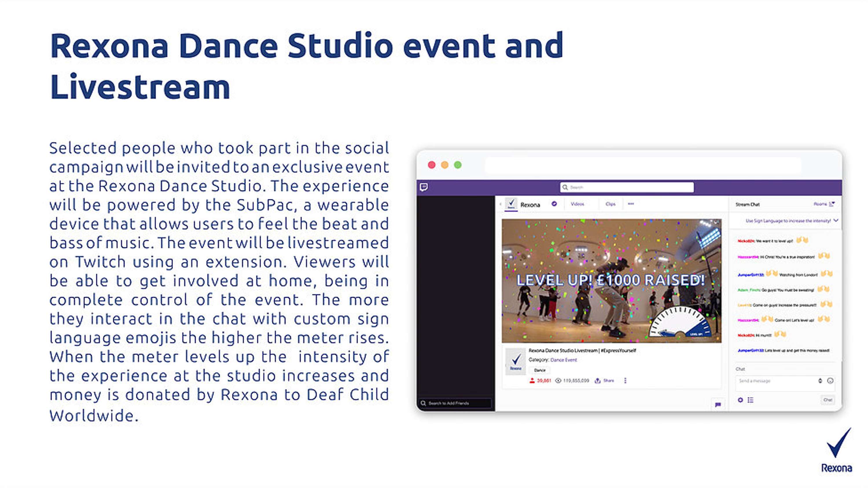Click the livestream video player
Viewport: 868px width, 488px height.
[611, 280]
